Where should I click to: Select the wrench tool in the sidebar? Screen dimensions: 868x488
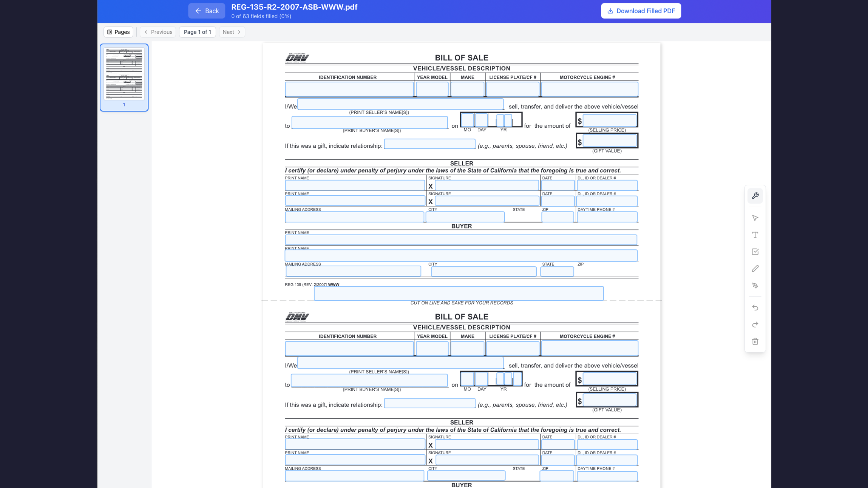(x=755, y=196)
